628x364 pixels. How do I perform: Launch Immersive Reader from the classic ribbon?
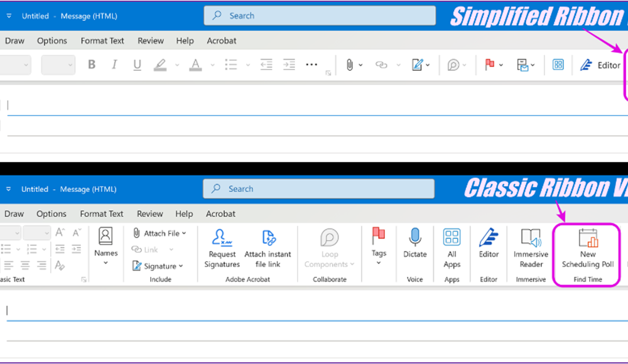click(531, 248)
